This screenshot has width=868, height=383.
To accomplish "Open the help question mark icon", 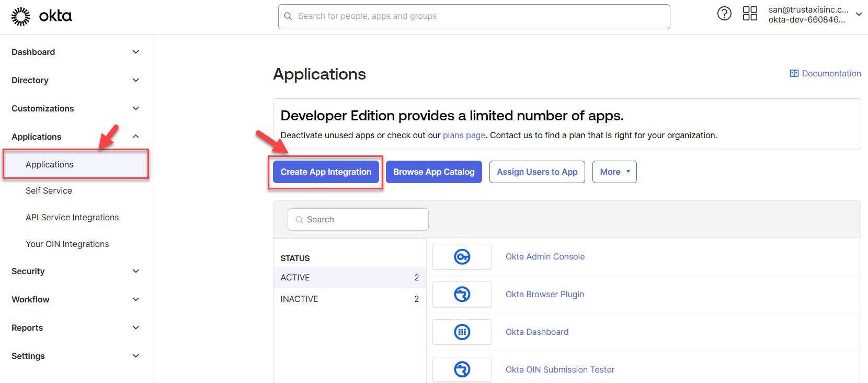I will [x=724, y=14].
